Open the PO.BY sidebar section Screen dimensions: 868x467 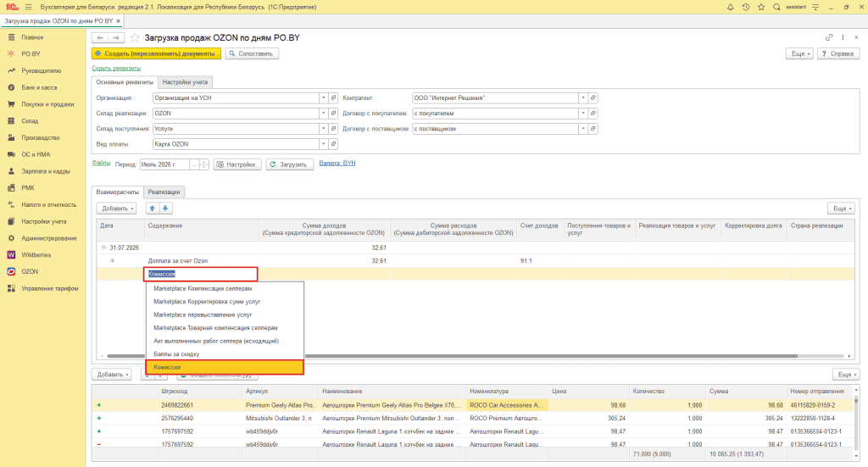(x=31, y=53)
